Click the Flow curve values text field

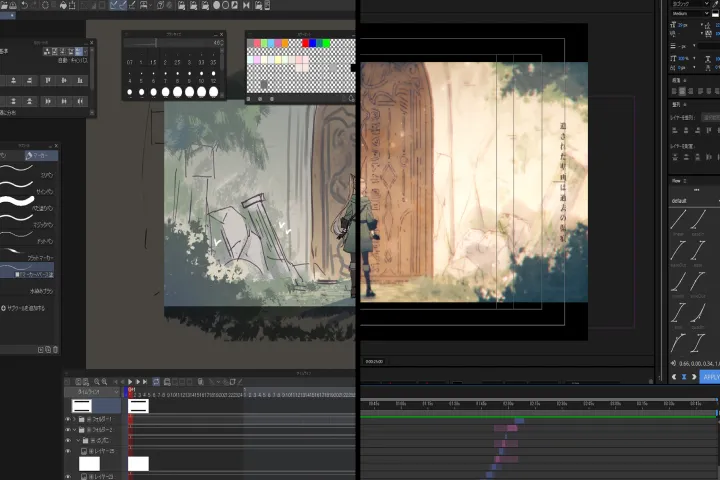[x=699, y=364]
